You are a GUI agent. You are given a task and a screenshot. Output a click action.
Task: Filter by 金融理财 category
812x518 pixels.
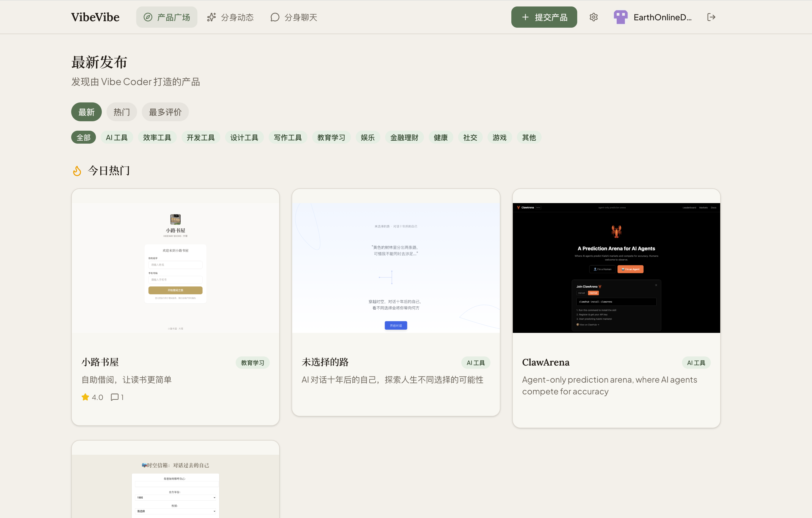(404, 138)
